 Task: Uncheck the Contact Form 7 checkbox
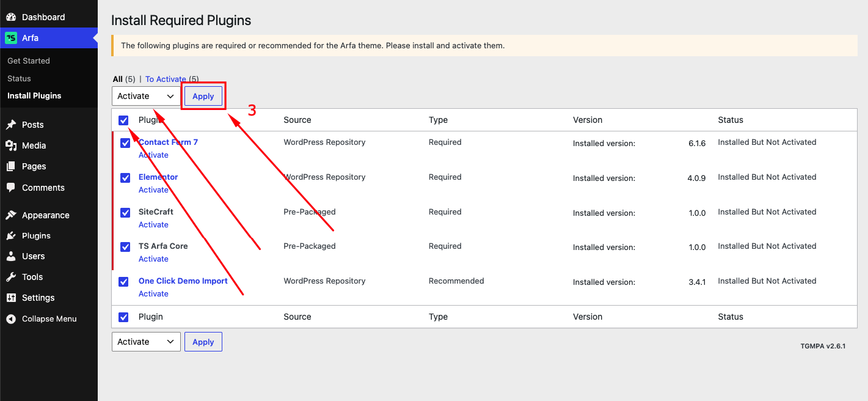pos(125,143)
